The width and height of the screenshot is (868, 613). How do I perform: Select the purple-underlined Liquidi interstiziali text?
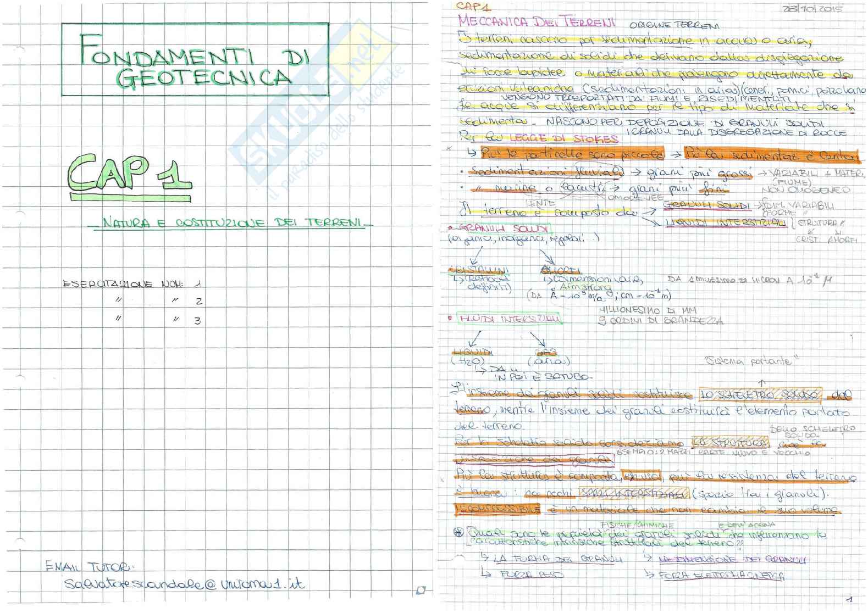[x=726, y=222]
